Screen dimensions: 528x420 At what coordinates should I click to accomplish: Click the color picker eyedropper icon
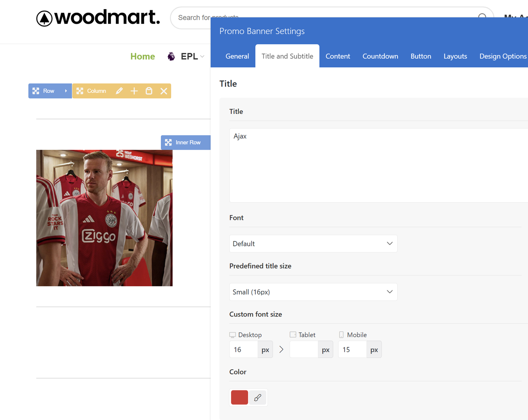258,397
